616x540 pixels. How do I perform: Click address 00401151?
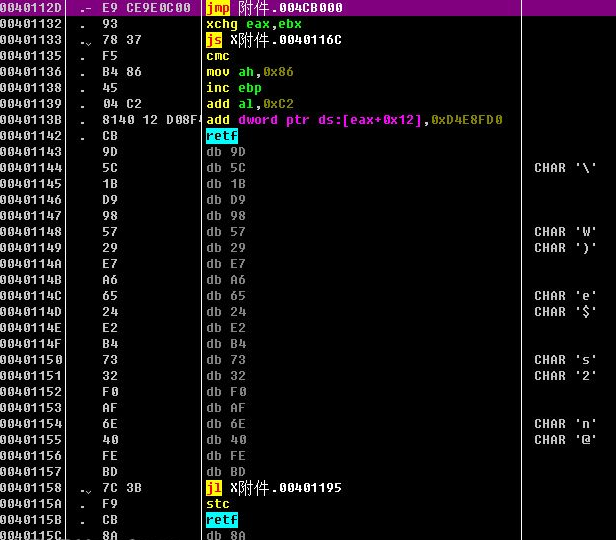point(31,376)
